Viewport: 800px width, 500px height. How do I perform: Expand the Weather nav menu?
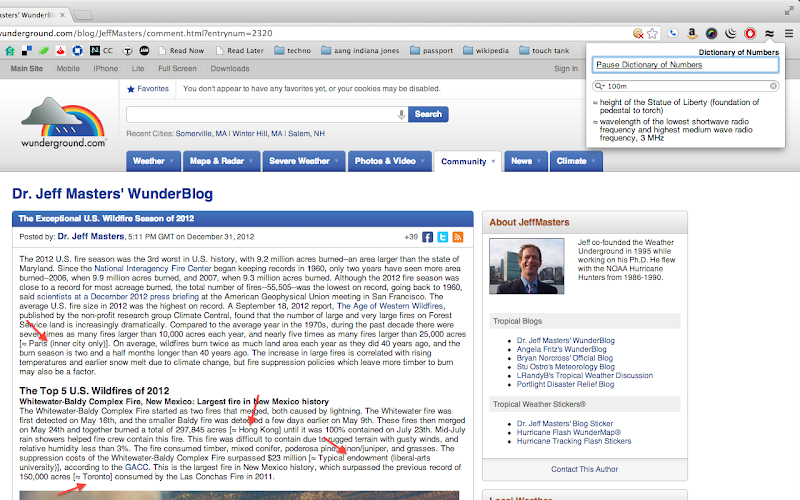click(x=153, y=161)
